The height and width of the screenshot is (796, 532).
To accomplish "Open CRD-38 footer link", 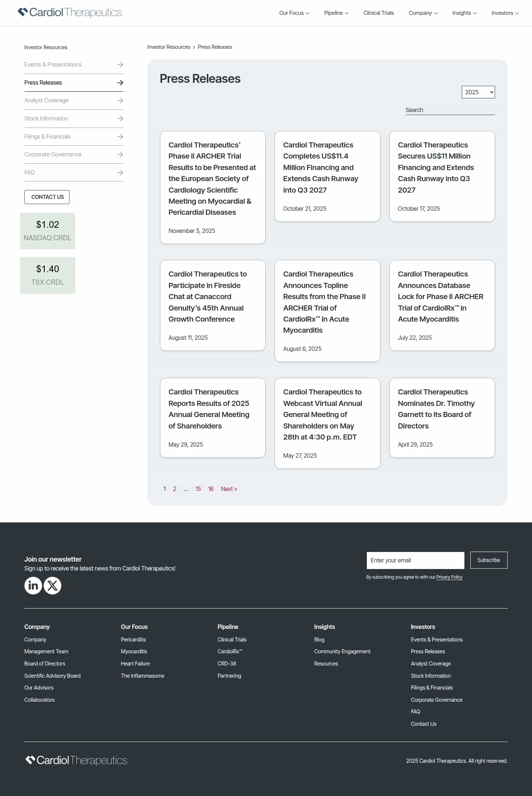I will [227, 664].
